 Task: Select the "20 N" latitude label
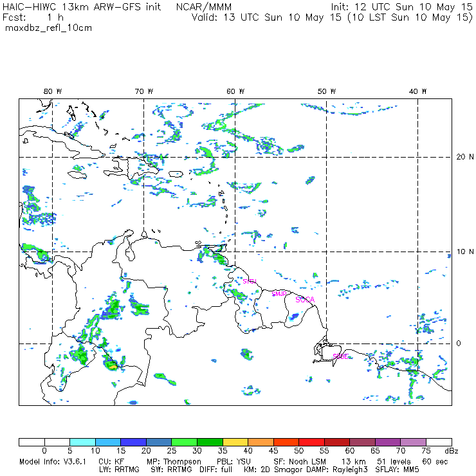pyautogui.click(x=465, y=157)
